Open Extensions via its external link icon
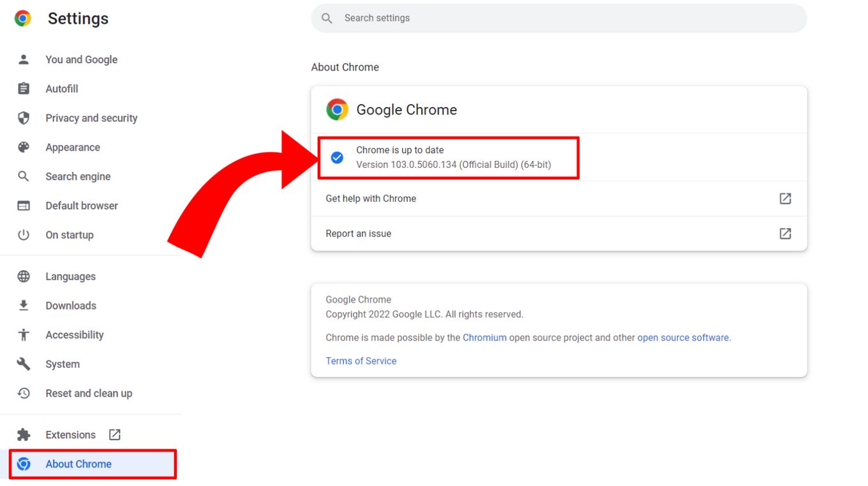This screenshot has height=486, width=868. pyautogui.click(x=114, y=434)
